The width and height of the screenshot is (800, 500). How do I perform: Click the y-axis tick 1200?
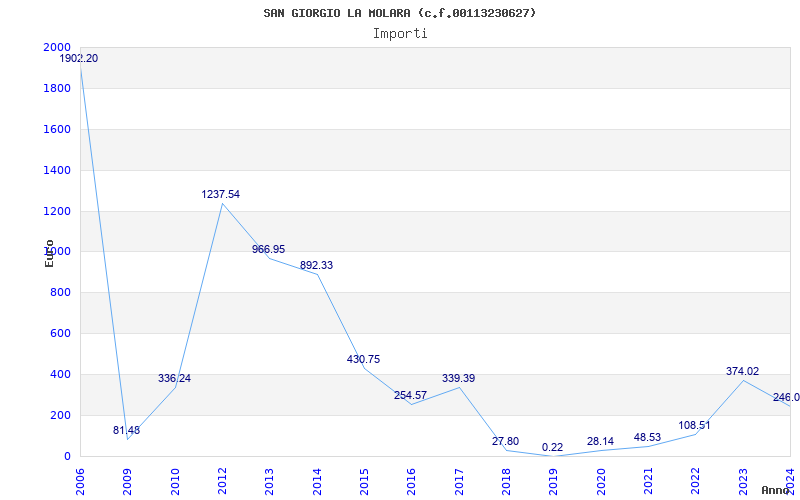57,211
